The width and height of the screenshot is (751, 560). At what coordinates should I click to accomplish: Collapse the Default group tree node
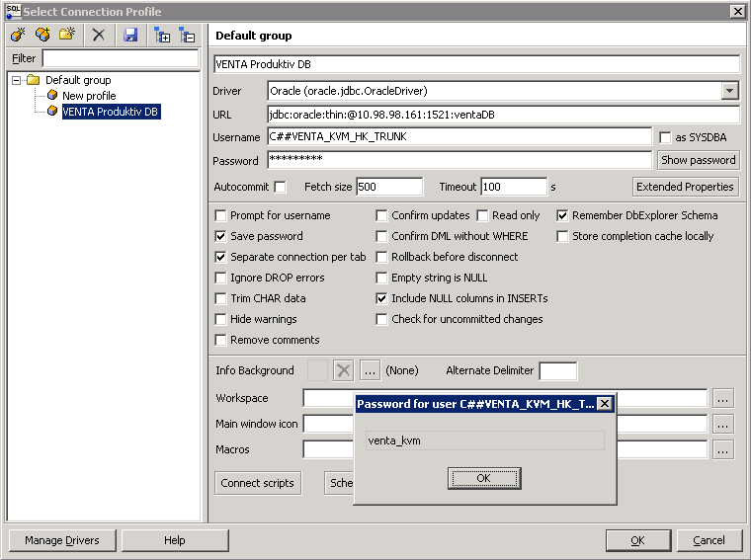[x=17, y=80]
